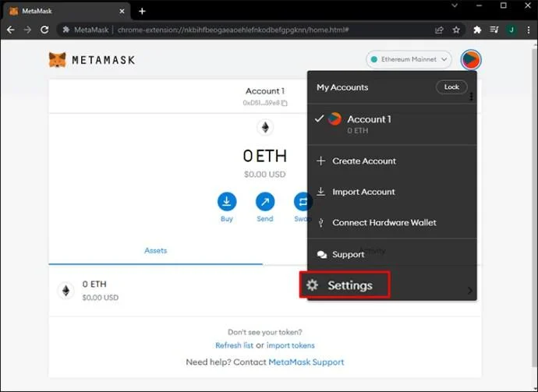The image size is (538, 392).
Task: Click the browser back arrow
Action: [11, 30]
